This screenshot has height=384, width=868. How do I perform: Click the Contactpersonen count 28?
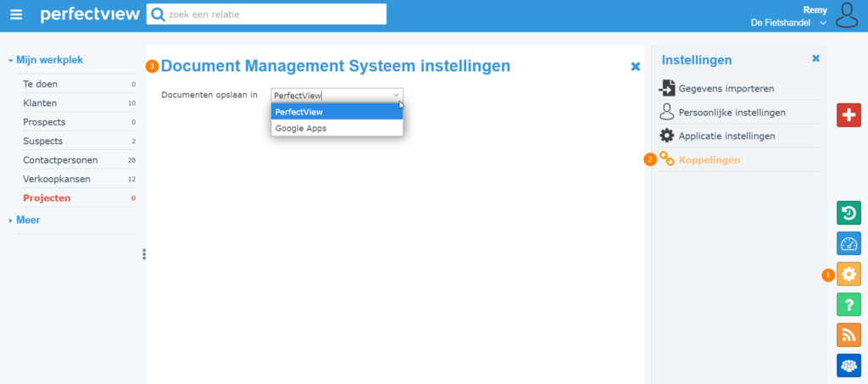pyautogui.click(x=131, y=160)
